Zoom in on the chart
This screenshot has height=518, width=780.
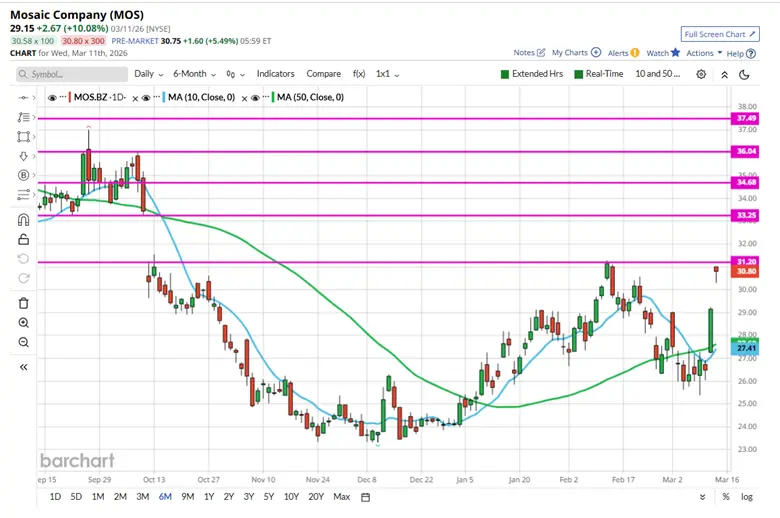23,323
